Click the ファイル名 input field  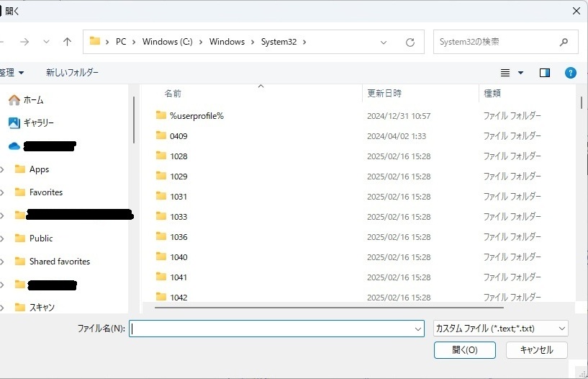tap(272, 329)
